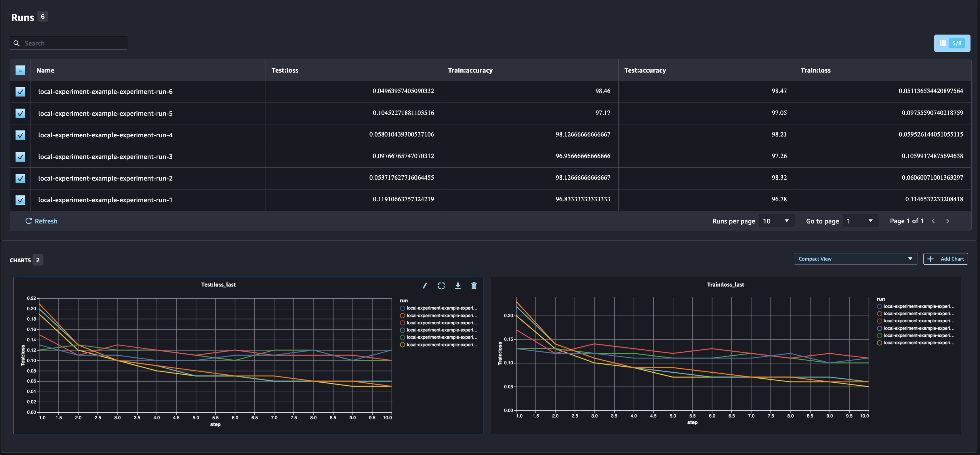Sort by the Train:accuracy column header

pos(470,71)
